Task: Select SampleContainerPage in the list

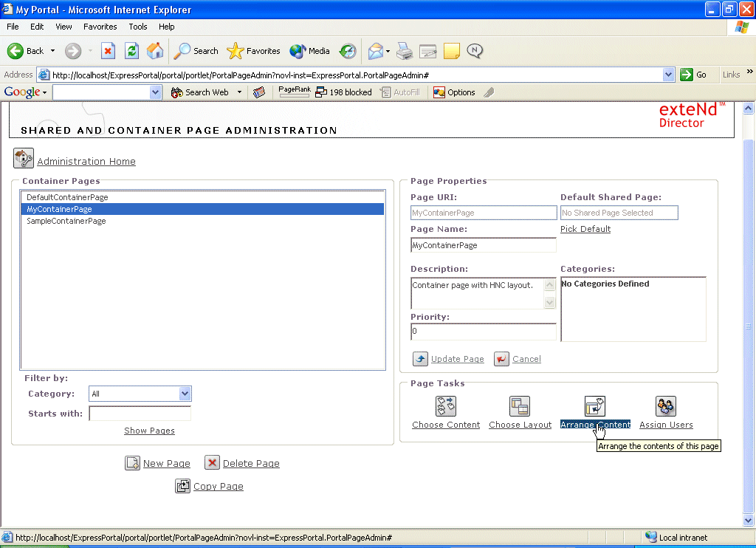Action: (x=202, y=221)
